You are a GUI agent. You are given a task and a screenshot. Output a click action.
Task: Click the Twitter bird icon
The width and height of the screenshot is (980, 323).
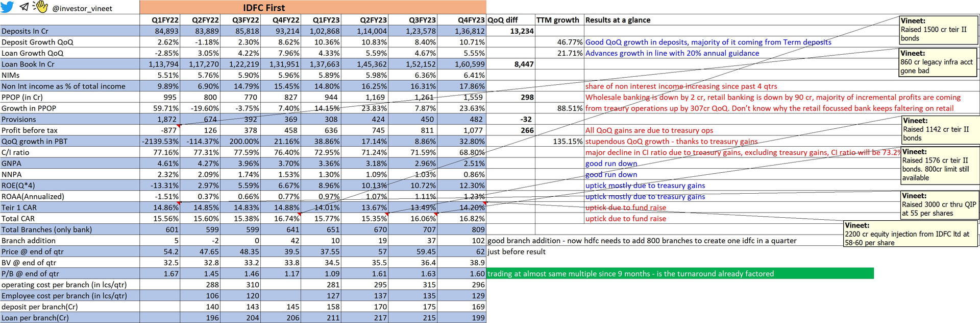(x=7, y=7)
